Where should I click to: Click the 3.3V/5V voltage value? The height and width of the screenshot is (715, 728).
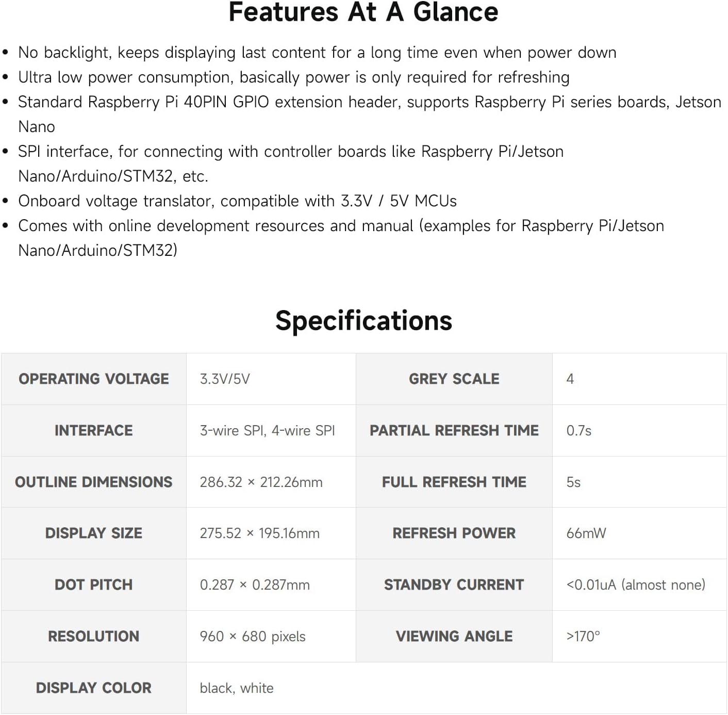[225, 379]
